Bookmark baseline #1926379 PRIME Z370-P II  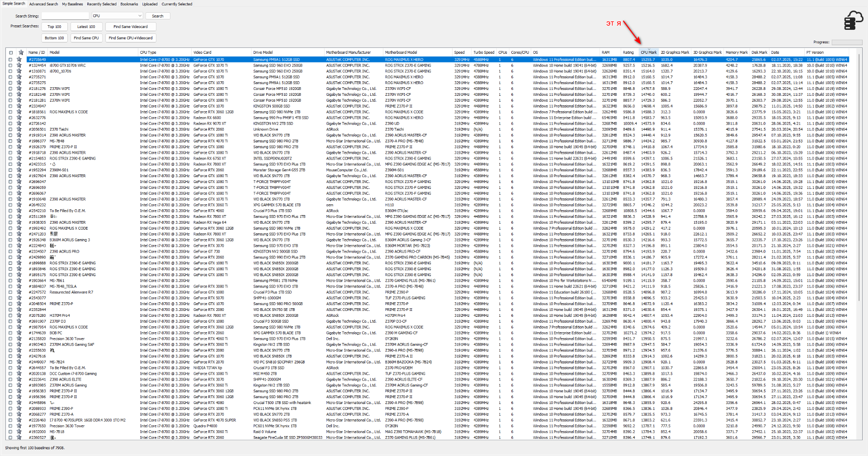point(19,147)
